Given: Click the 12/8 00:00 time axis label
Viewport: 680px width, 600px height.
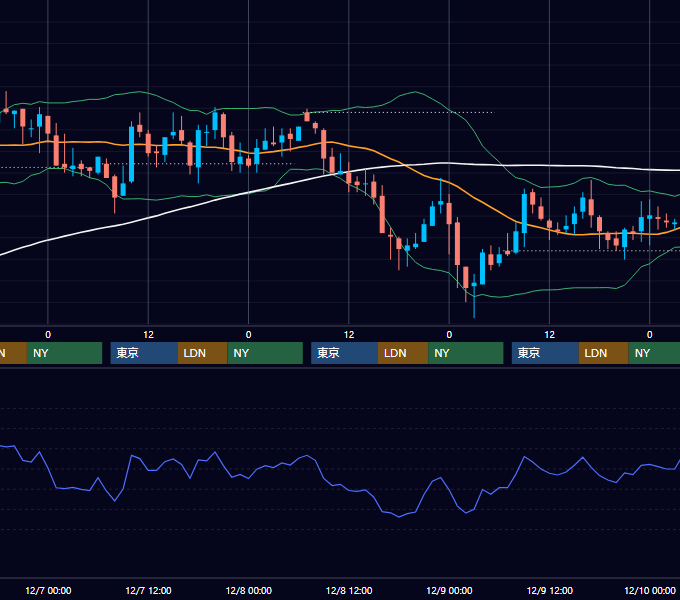Looking at the screenshot, I should pyautogui.click(x=248, y=590).
